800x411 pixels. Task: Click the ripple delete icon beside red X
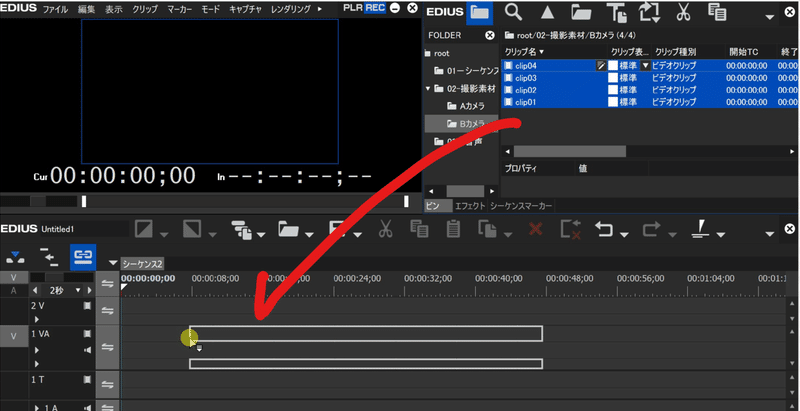click(x=570, y=230)
